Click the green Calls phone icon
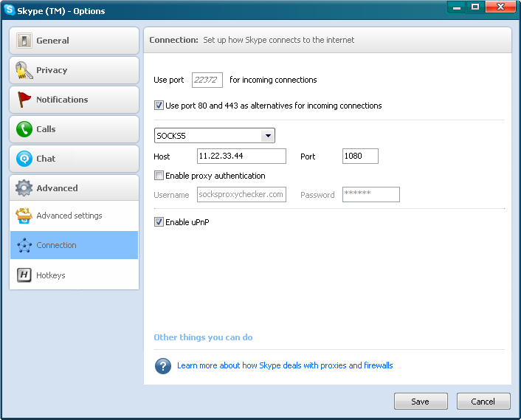The height and width of the screenshot is (420, 521). tap(24, 129)
